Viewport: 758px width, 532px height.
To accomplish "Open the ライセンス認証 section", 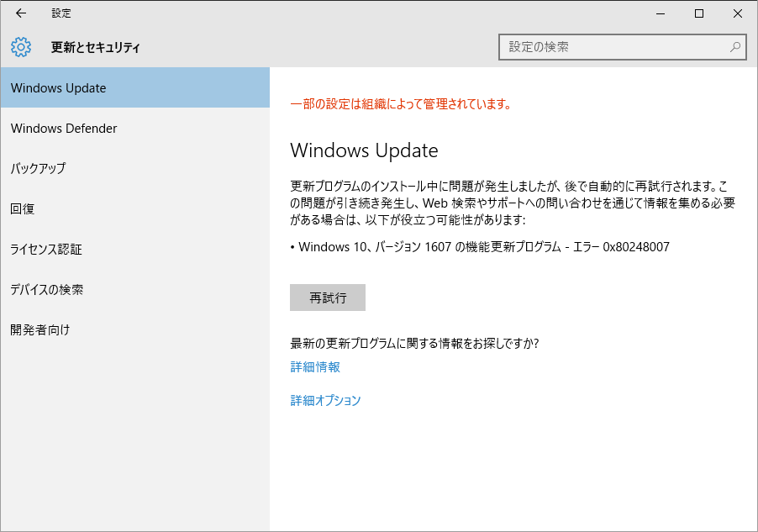I will 134,249.
